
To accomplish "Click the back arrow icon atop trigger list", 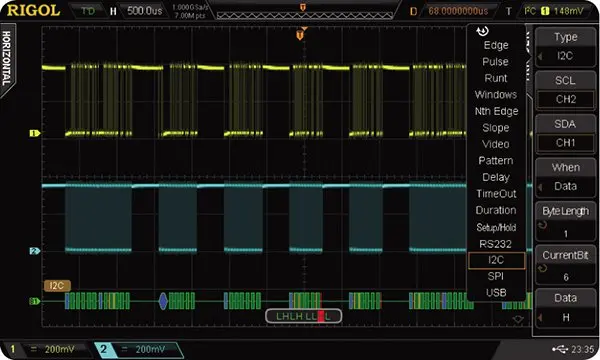I will point(483,31).
